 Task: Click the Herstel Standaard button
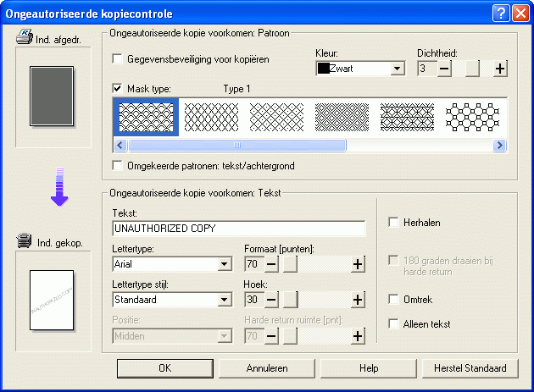470,368
